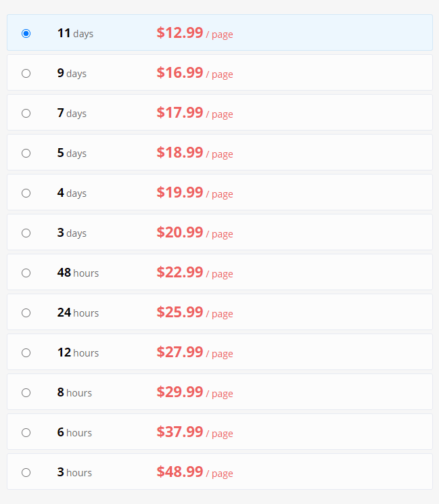Pick the 24 hours deadline radio
439x504 pixels.
[26, 313]
